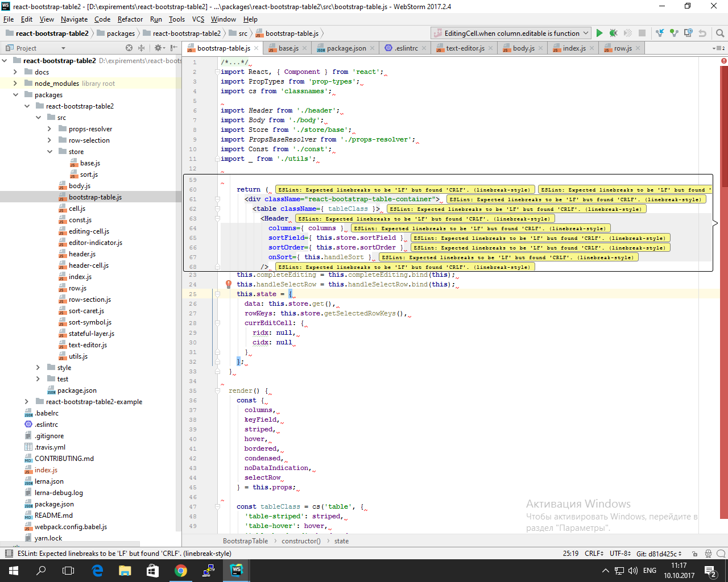
Task: Expand the docs folder
Action: [15, 72]
